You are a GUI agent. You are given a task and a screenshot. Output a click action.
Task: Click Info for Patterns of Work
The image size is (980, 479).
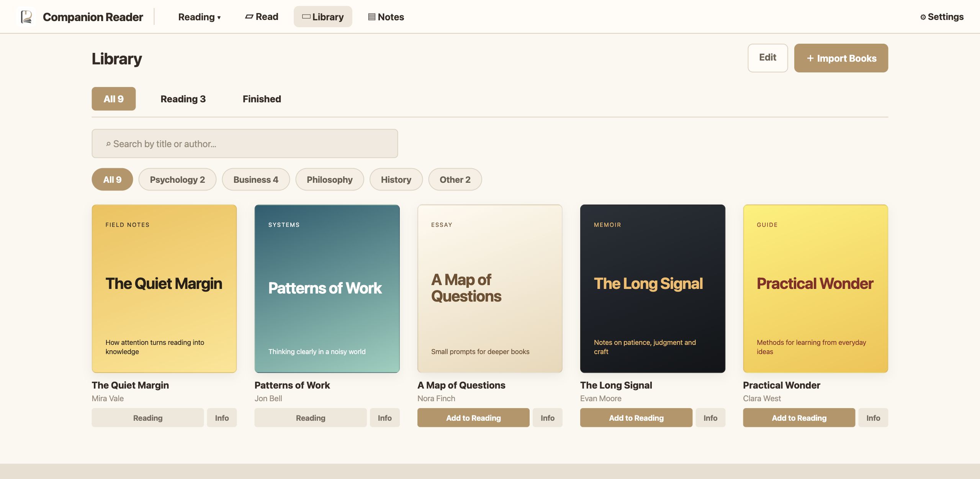click(384, 418)
